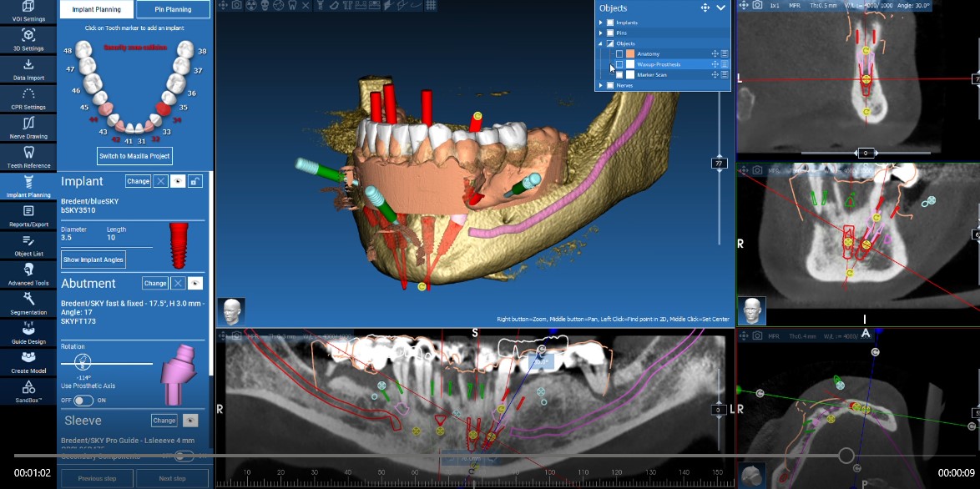
Task: Unlock the implant with the padlock icon
Action: (x=195, y=181)
